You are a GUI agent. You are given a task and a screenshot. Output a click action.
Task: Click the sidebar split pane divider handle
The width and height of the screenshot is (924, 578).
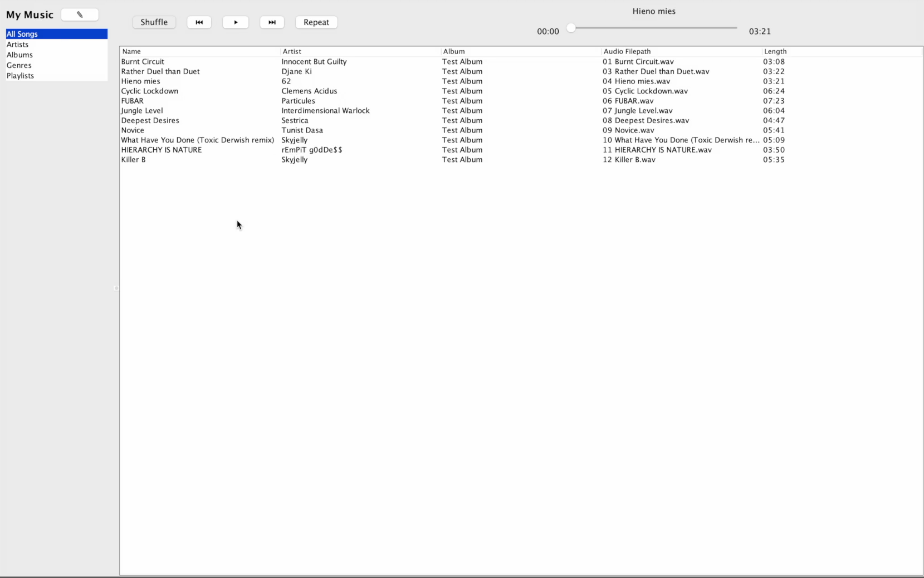click(116, 288)
